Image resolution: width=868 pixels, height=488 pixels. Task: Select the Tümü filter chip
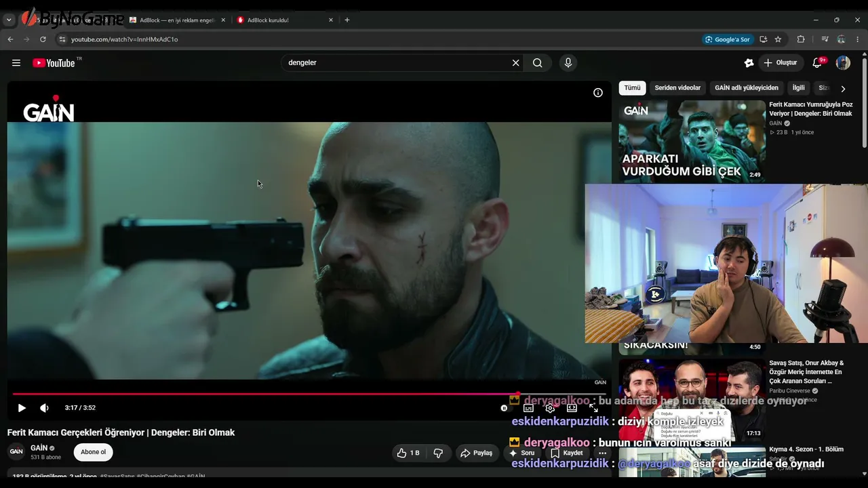tap(632, 88)
